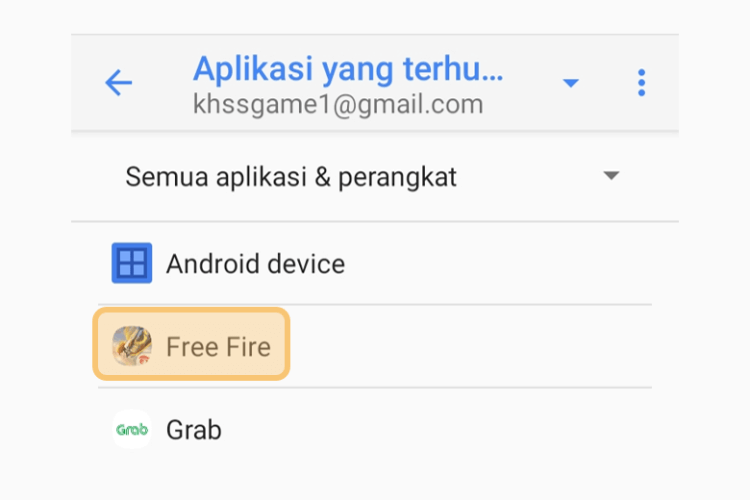Click the left-pointing arrow in header
This screenshot has height=500, width=750.
tap(119, 83)
